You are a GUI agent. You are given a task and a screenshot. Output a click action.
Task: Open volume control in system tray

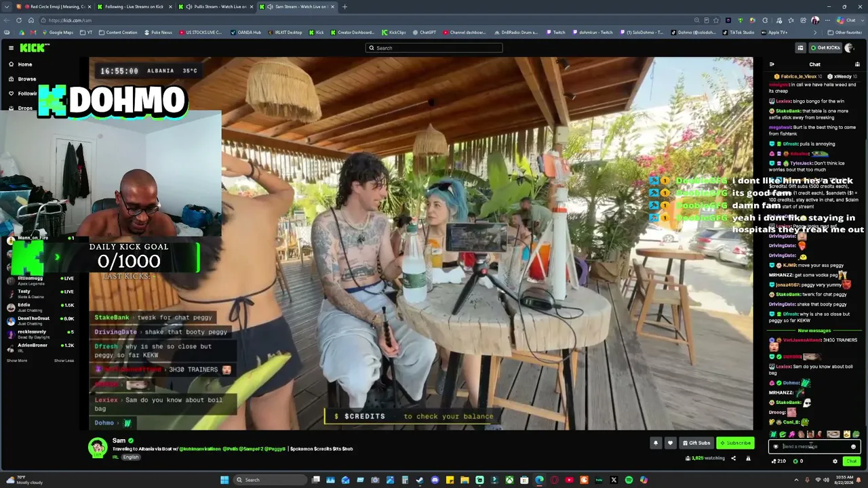(827, 480)
